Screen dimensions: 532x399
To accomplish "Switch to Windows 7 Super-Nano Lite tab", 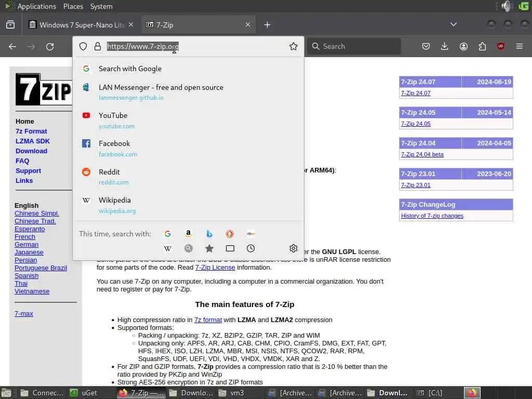I will click(81, 25).
